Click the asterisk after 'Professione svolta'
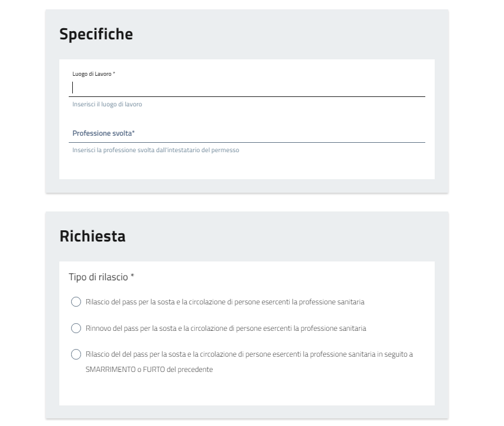504x426 pixels. click(133, 133)
